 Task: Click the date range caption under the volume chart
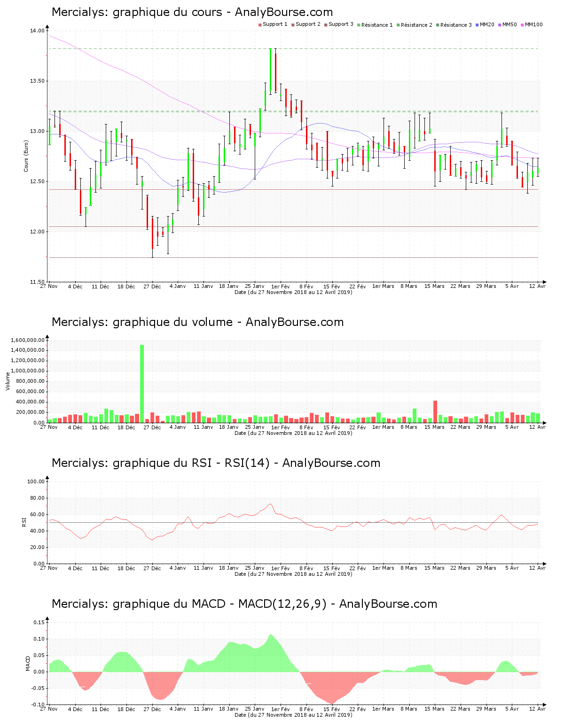[293, 433]
